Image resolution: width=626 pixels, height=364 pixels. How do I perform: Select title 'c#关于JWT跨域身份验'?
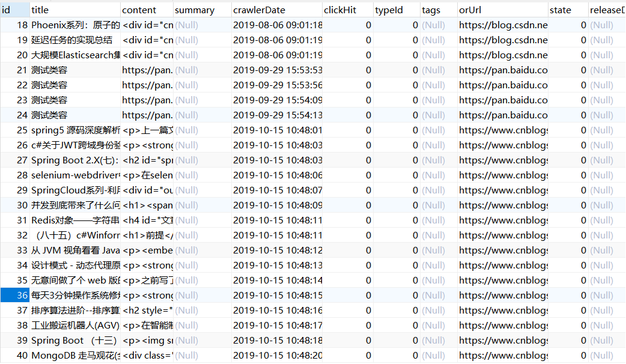pos(75,145)
